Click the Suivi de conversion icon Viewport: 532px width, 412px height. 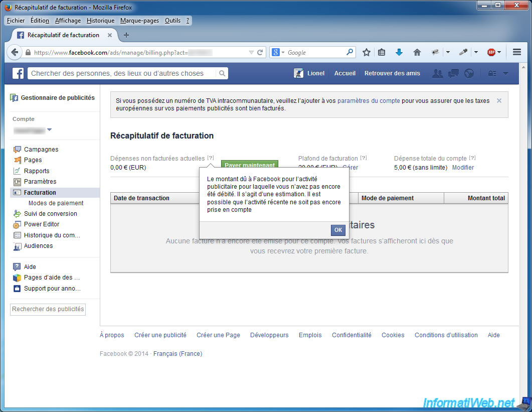coord(17,214)
